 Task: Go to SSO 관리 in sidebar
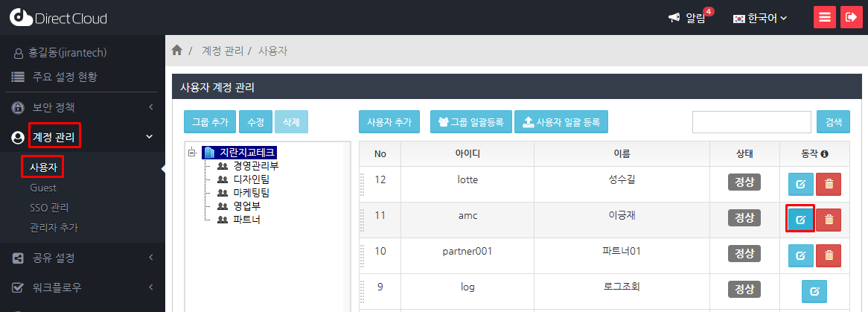click(x=50, y=208)
